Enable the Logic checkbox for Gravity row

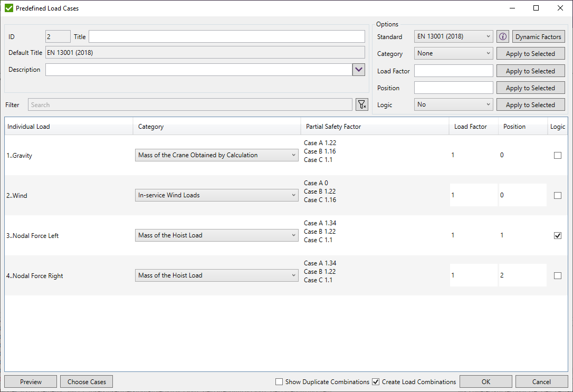coord(558,155)
